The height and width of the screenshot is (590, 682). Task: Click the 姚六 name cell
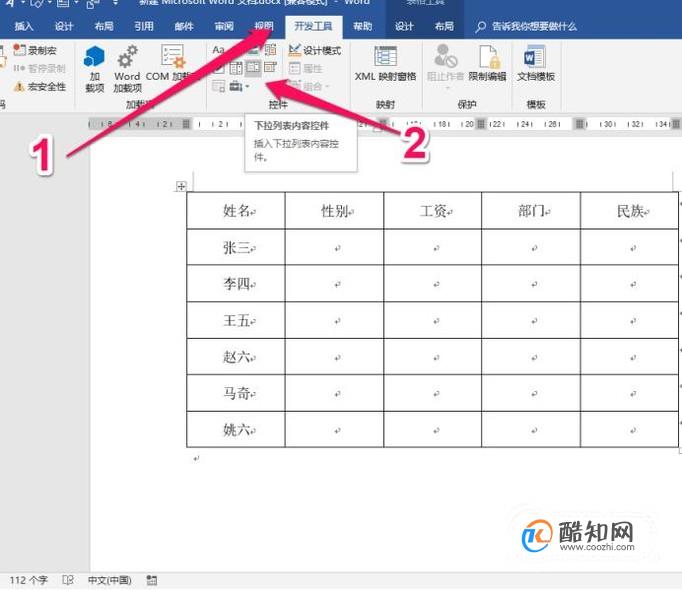coord(236,430)
